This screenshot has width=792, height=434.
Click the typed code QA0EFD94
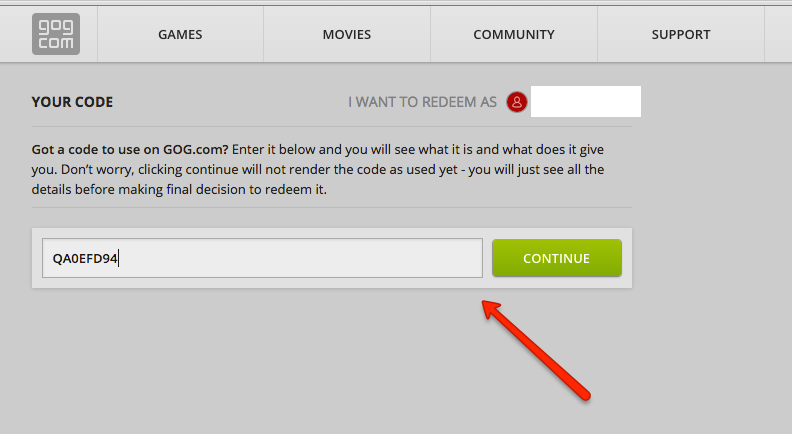pos(85,259)
